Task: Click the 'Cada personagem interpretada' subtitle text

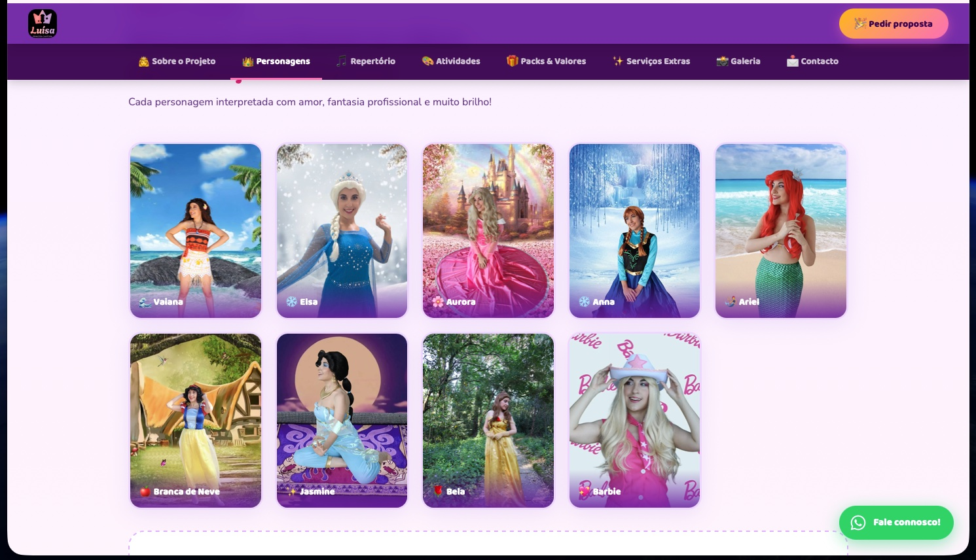Action: click(x=310, y=102)
